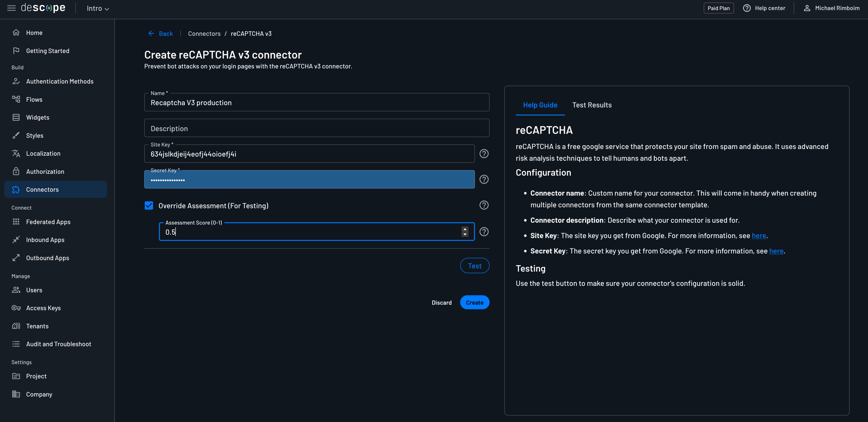Click into the Secret Key field
This screenshot has width=868, height=422.
[x=309, y=180]
